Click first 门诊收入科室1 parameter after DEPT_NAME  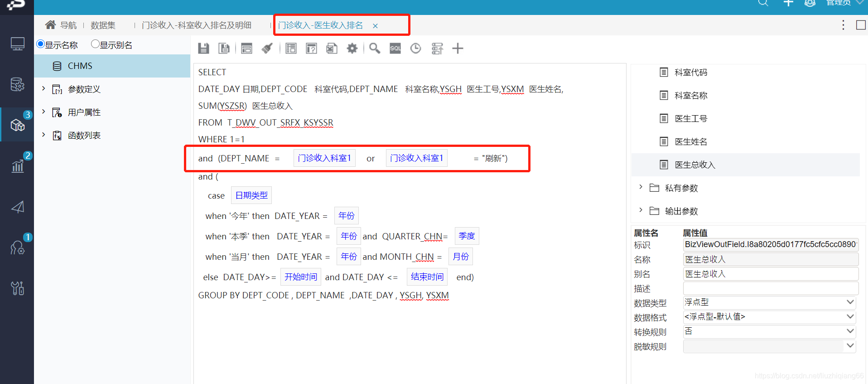324,158
